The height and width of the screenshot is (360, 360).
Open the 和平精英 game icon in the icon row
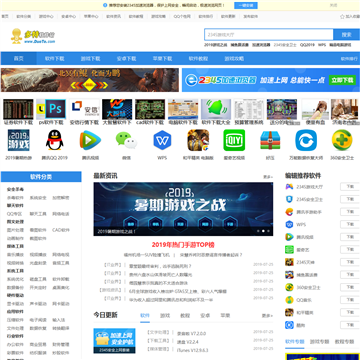coord(198,140)
